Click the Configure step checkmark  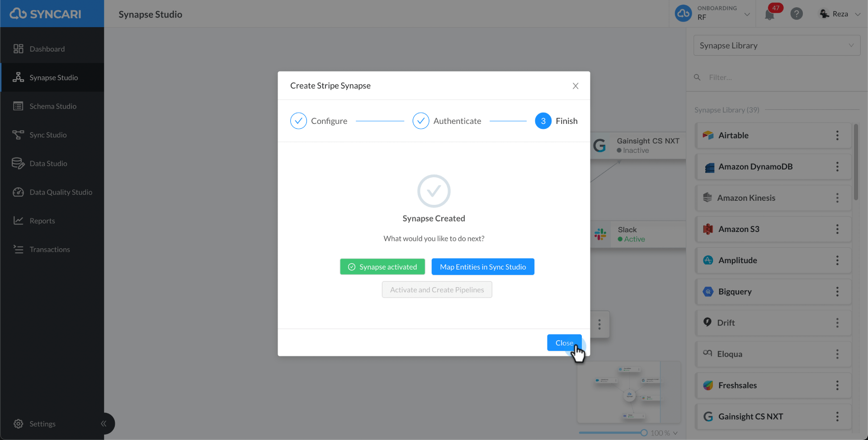(298, 121)
